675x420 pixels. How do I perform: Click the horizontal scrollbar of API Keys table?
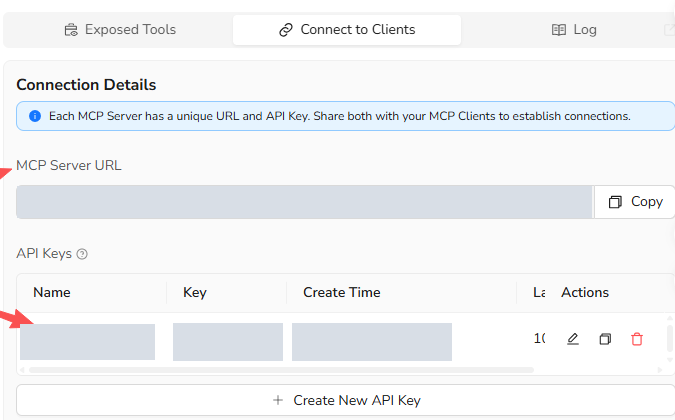(x=281, y=370)
